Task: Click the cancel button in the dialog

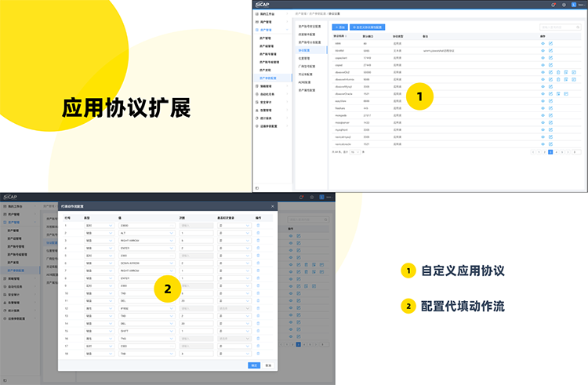Action: pos(268,365)
